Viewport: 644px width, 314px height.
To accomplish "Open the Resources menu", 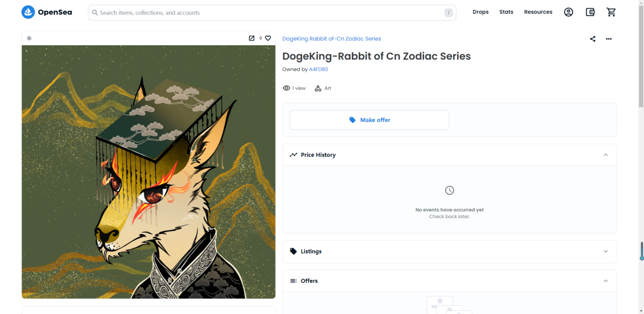I will [x=538, y=12].
